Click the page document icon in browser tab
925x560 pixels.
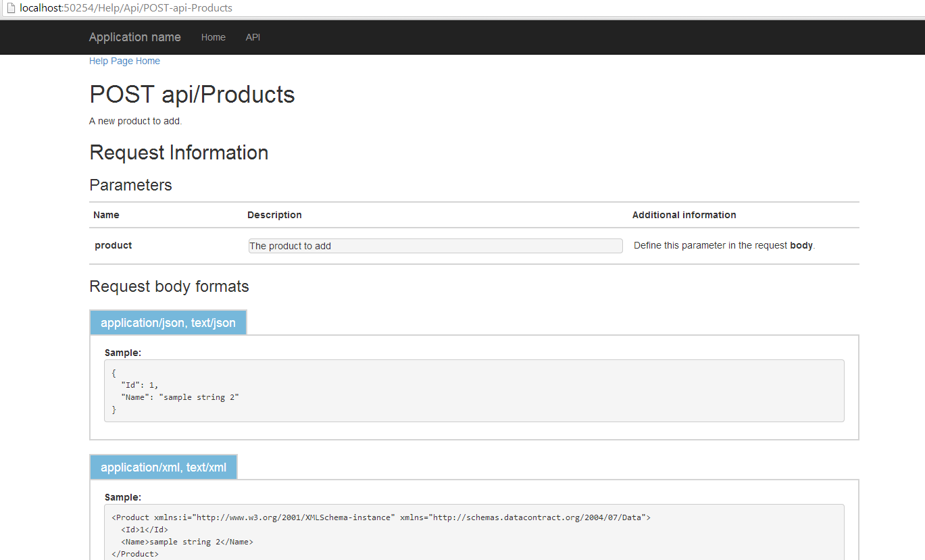(x=9, y=8)
